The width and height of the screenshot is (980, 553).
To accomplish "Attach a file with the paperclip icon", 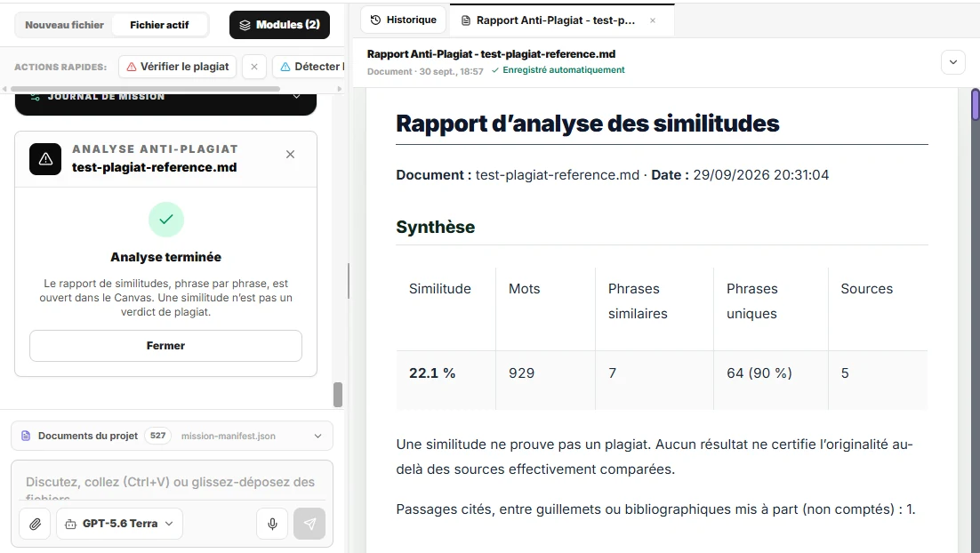I will (35, 524).
